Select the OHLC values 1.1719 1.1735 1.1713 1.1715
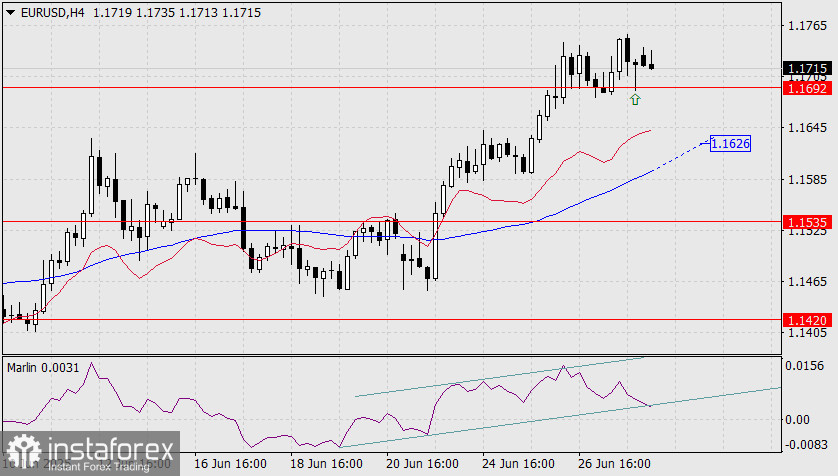The width and height of the screenshot is (838, 476). click(x=177, y=13)
